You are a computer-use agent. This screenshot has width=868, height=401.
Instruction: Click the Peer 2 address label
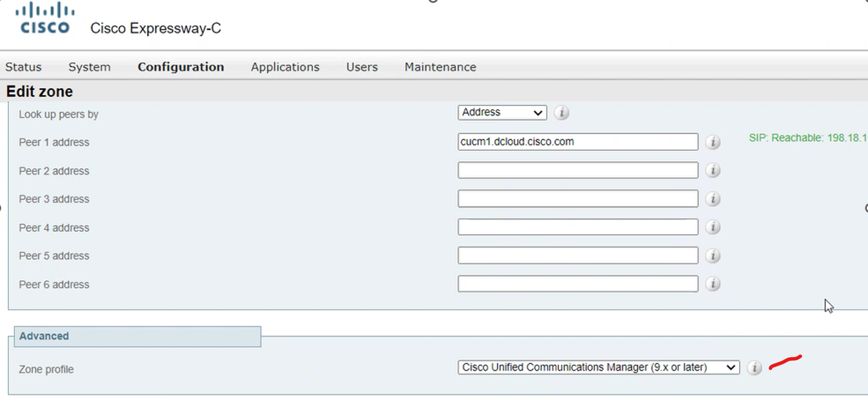(54, 171)
